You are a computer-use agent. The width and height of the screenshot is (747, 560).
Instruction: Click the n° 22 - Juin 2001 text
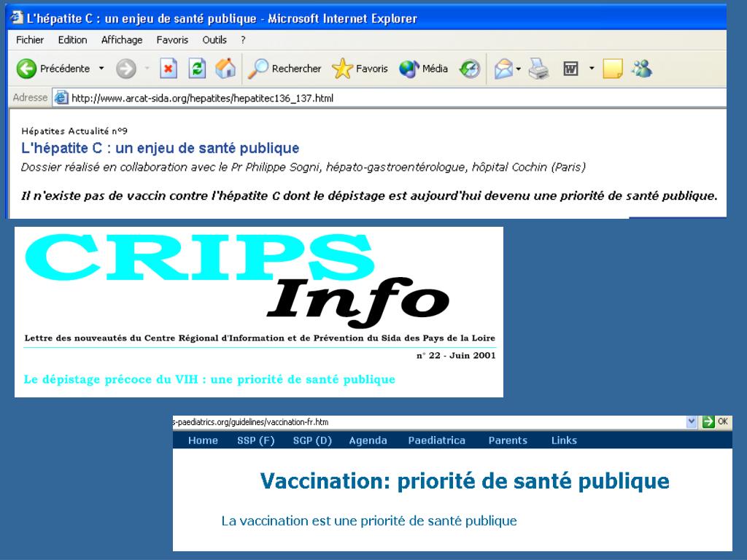456,355
